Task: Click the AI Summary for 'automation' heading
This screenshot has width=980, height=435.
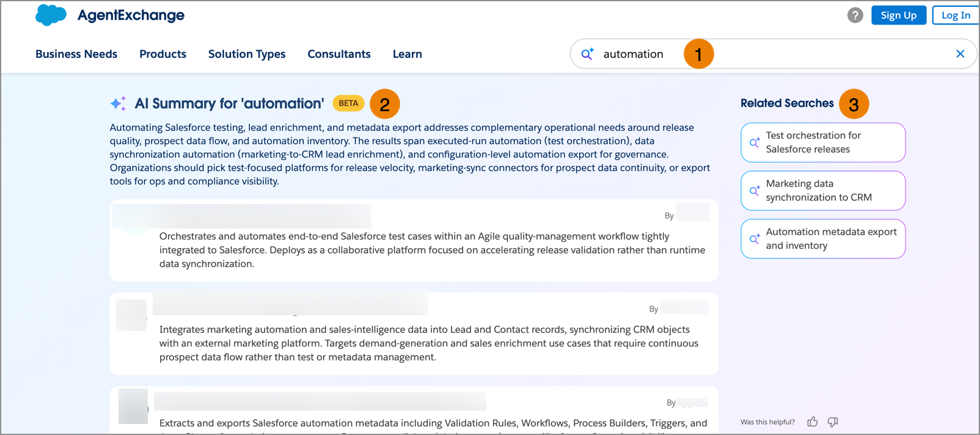Action: tap(229, 103)
